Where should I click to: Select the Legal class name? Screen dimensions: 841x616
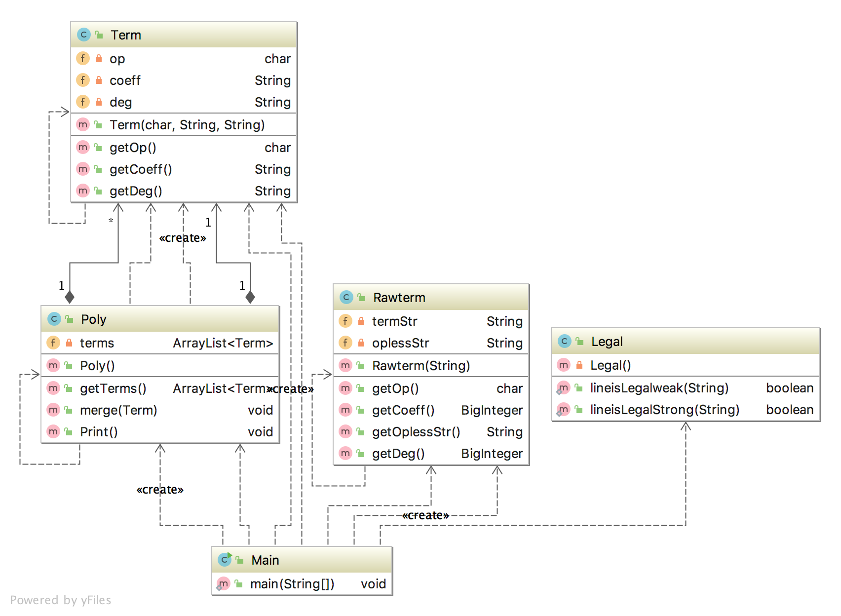coord(607,342)
